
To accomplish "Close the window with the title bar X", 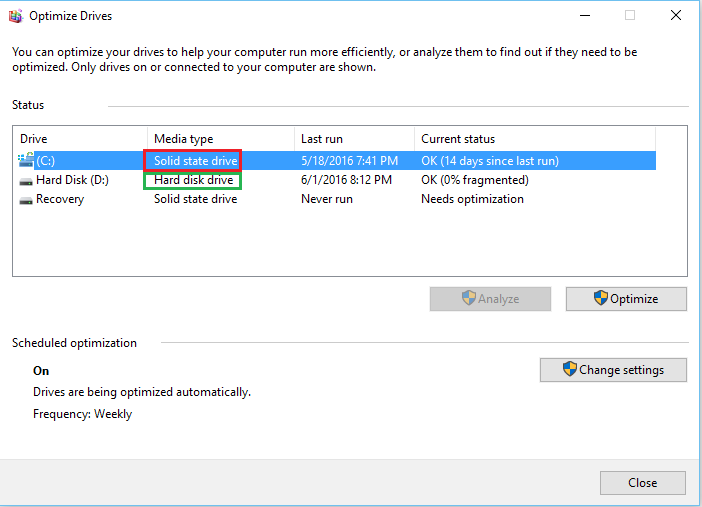I will click(x=676, y=16).
